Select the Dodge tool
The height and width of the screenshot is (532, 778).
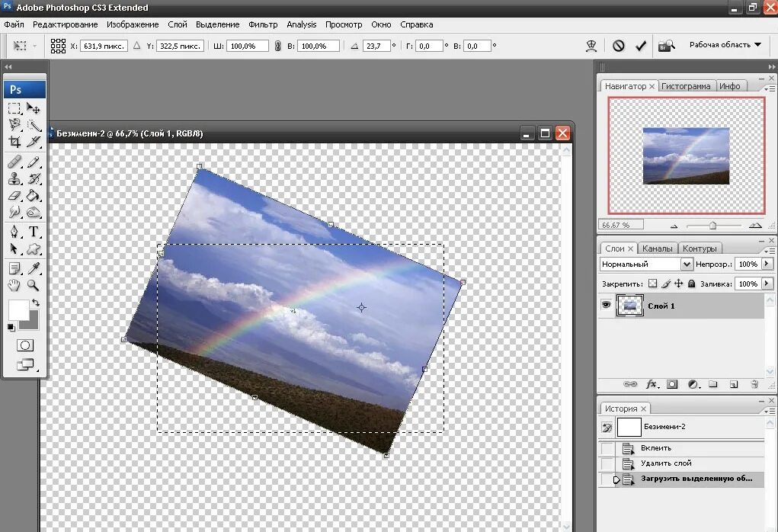34,213
